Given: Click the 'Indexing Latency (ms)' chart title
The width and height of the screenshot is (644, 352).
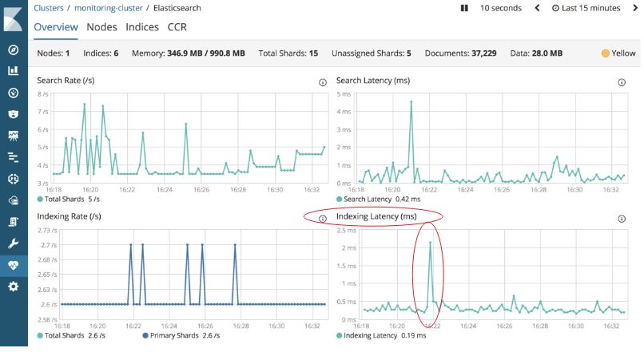Looking at the screenshot, I should (x=376, y=216).
